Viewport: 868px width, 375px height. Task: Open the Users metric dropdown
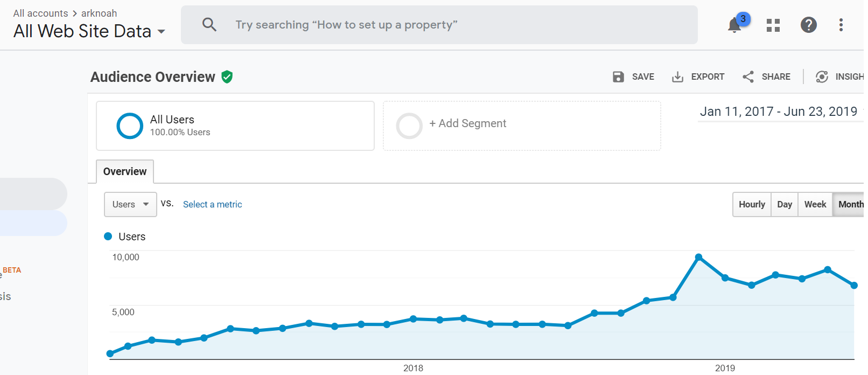pos(130,204)
